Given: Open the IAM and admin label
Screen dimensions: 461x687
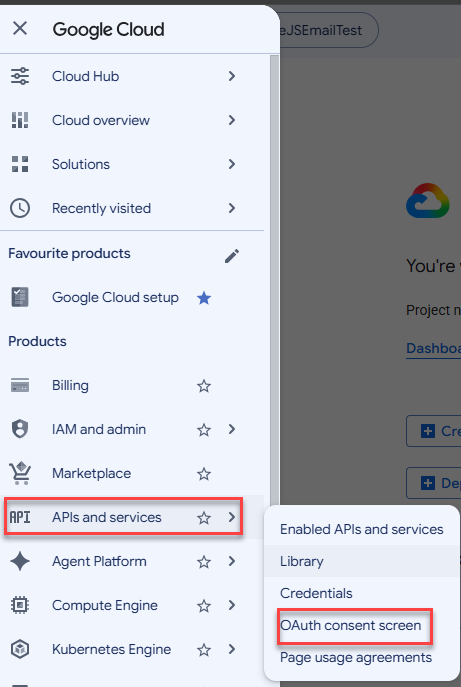Looking at the screenshot, I should (x=99, y=429).
